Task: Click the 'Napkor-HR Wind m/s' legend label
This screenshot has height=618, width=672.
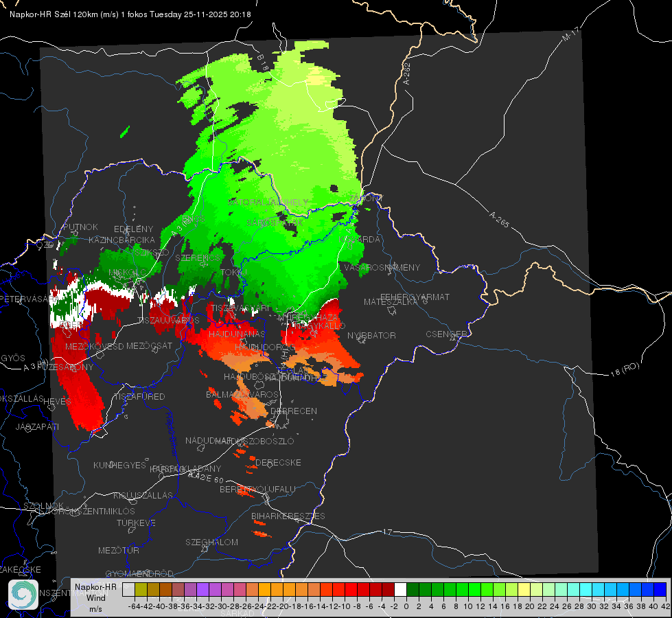Action: click(x=95, y=597)
